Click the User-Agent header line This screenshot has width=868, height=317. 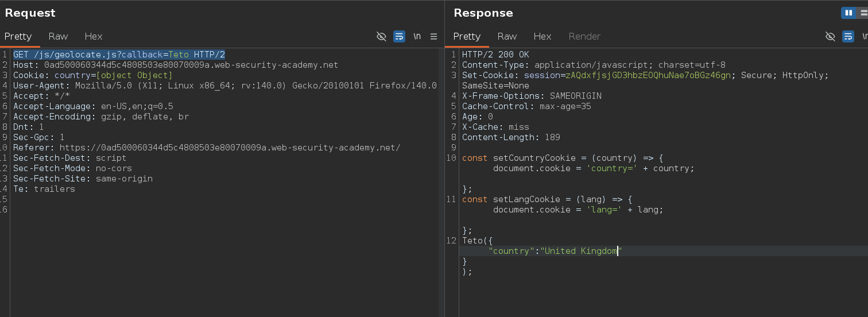[225, 86]
